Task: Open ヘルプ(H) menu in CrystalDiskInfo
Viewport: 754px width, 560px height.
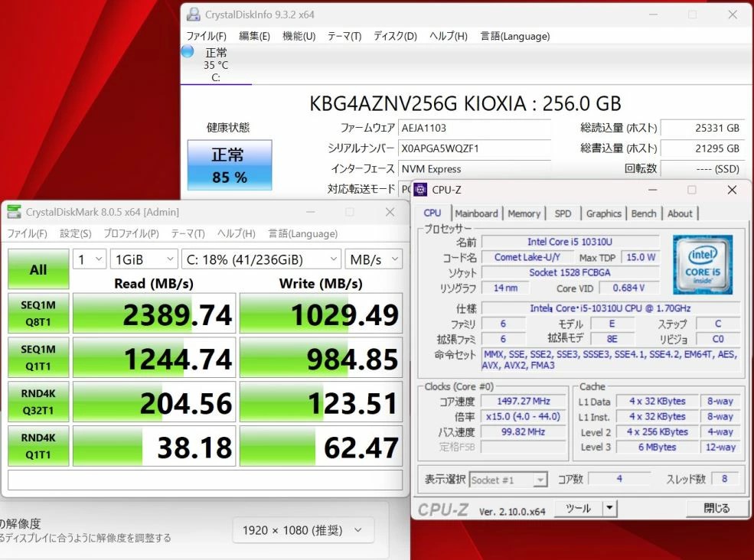Action: [x=448, y=36]
